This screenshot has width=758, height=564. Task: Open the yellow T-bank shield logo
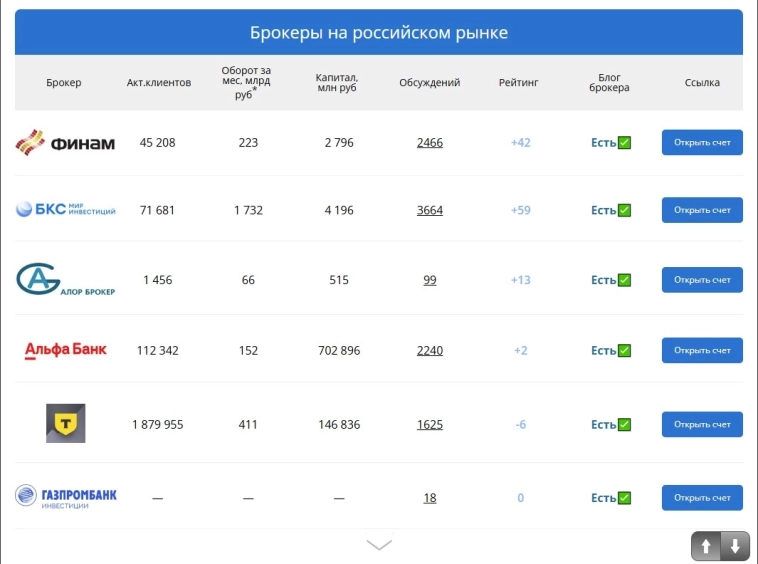point(65,424)
